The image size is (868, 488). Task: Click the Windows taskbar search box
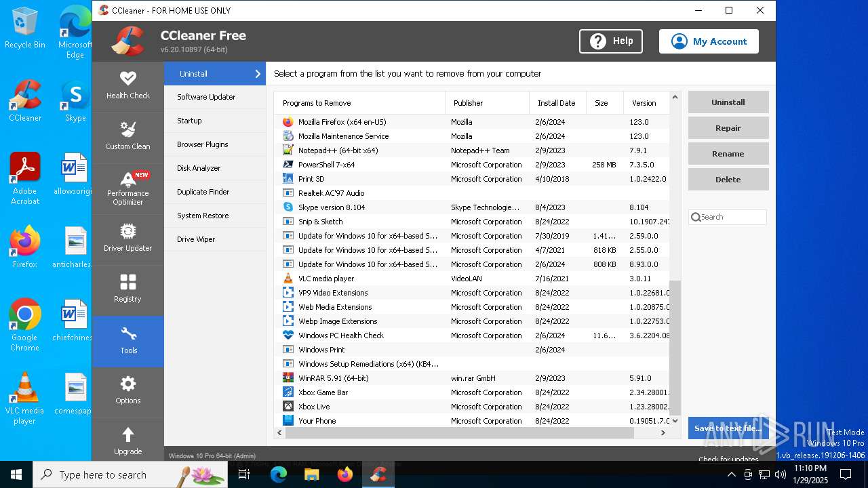(130, 474)
